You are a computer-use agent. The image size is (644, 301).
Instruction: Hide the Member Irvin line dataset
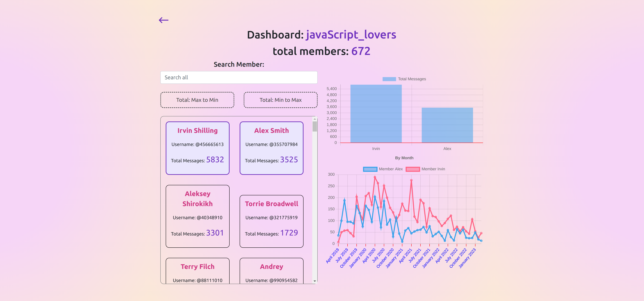point(413,169)
